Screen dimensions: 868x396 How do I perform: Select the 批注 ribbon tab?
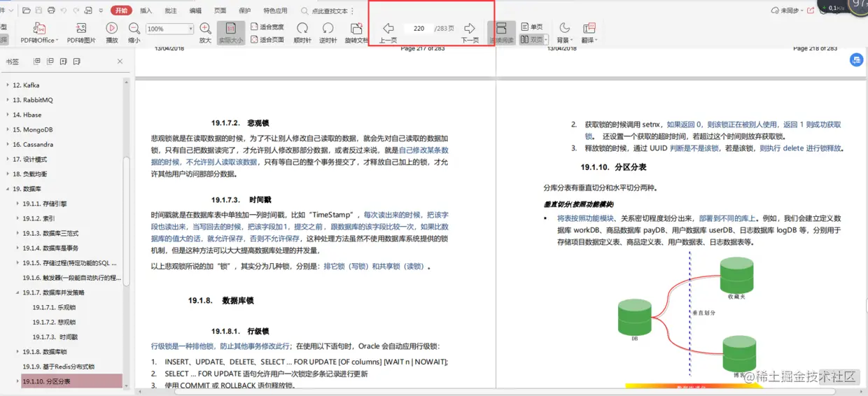(x=170, y=10)
